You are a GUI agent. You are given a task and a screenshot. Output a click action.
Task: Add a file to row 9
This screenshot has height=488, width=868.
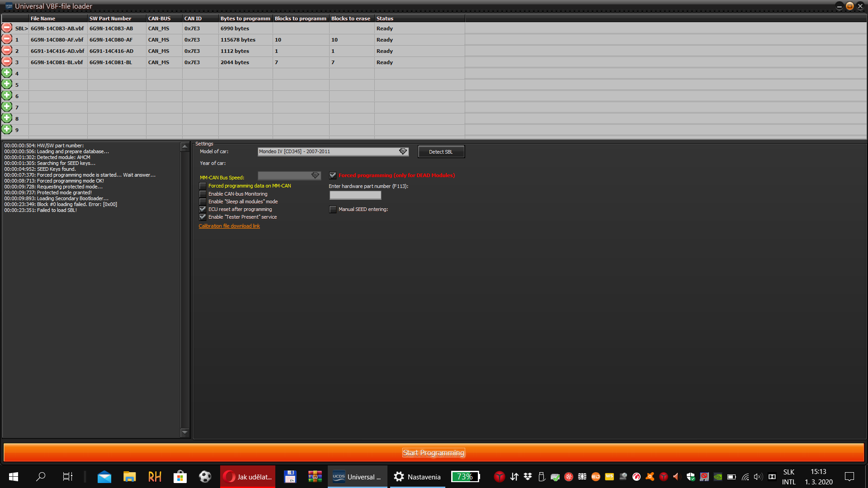pyautogui.click(x=7, y=129)
